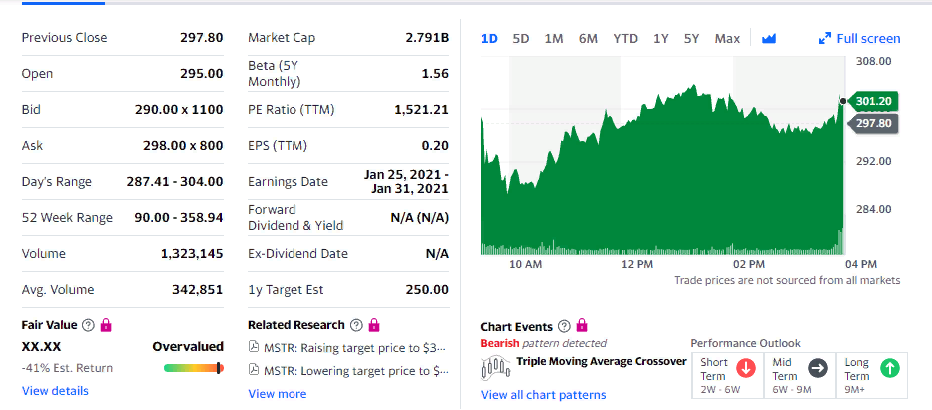Click the Mid Term sideways-arrow icon
Image resolution: width=932 pixels, height=410 pixels.
pos(817,368)
